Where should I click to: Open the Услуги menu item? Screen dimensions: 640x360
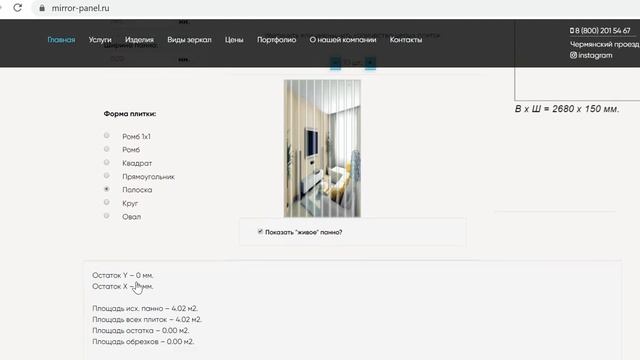100,40
